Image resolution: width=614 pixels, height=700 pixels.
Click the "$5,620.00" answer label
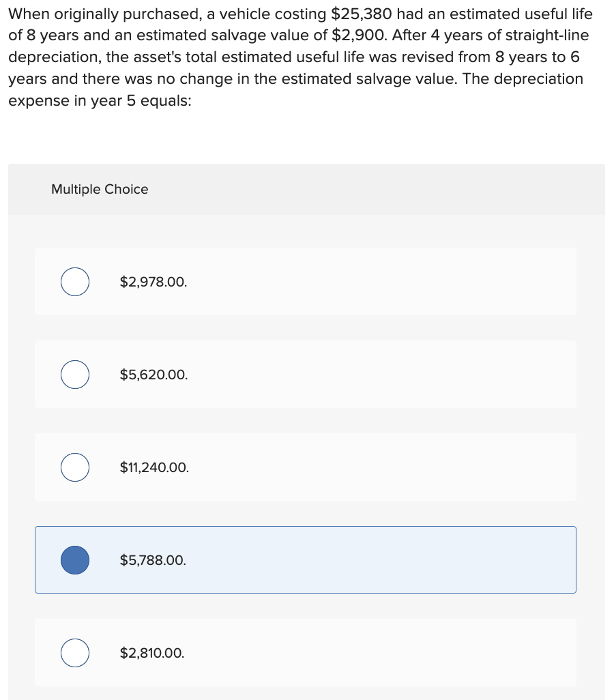pyautogui.click(x=153, y=375)
